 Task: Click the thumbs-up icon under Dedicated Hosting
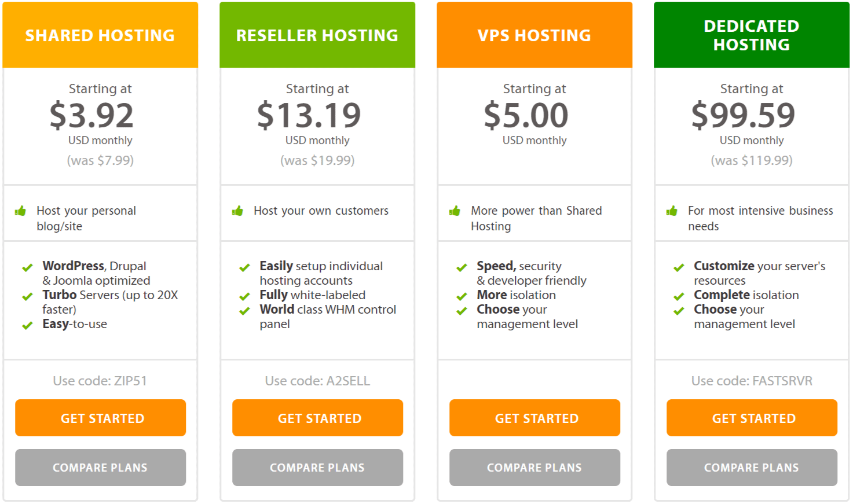coord(672,211)
